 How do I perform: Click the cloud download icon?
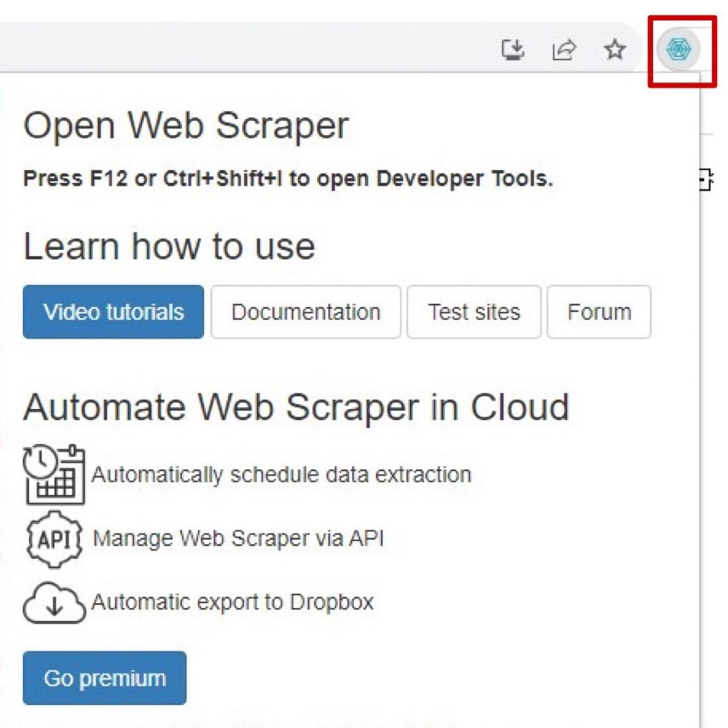pyautogui.click(x=54, y=603)
